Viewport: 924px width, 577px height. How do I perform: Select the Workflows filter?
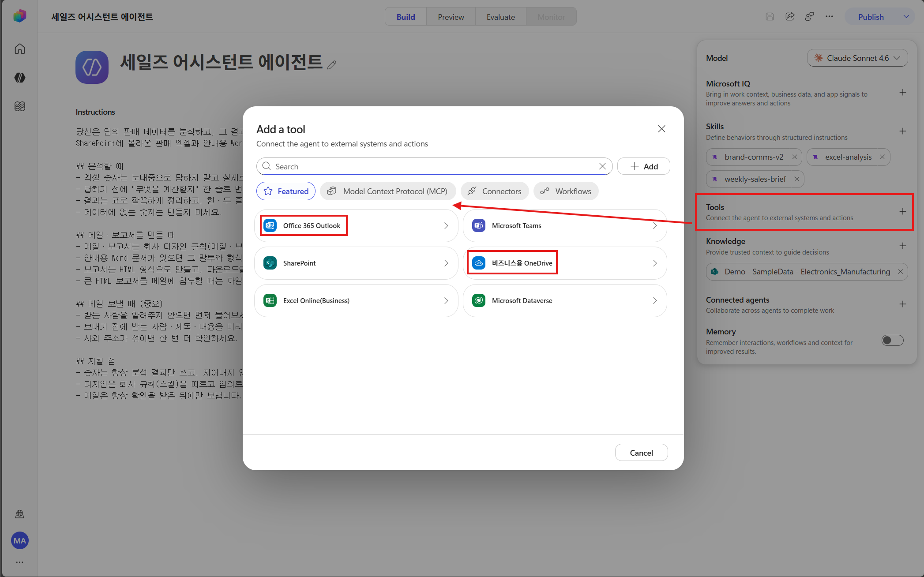point(566,191)
